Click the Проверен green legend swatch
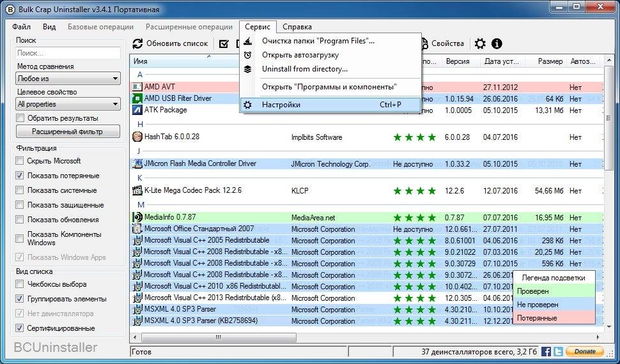This screenshot has height=364, width=620. [554, 291]
